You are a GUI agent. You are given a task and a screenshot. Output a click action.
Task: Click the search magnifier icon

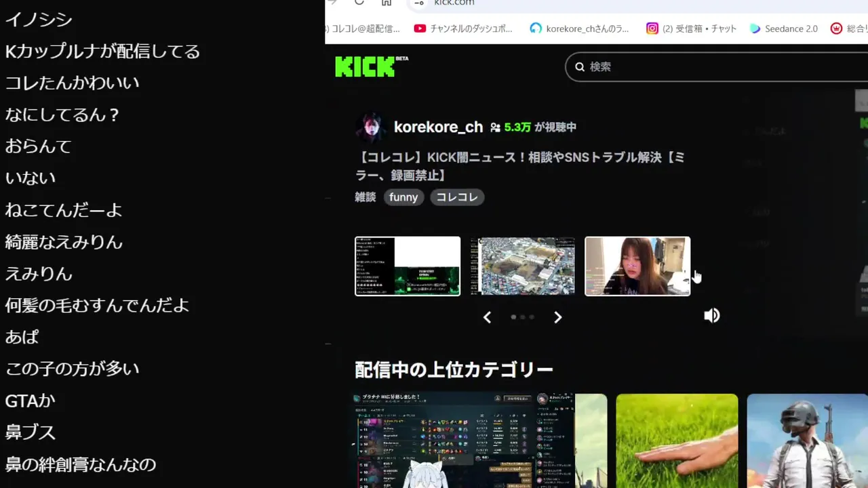pyautogui.click(x=580, y=66)
